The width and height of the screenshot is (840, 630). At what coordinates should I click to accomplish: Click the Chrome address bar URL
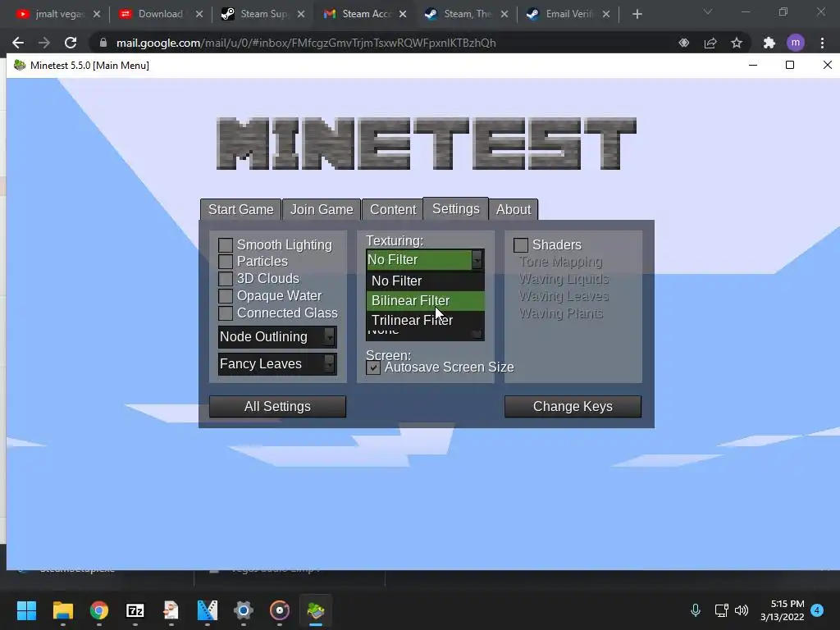click(306, 43)
